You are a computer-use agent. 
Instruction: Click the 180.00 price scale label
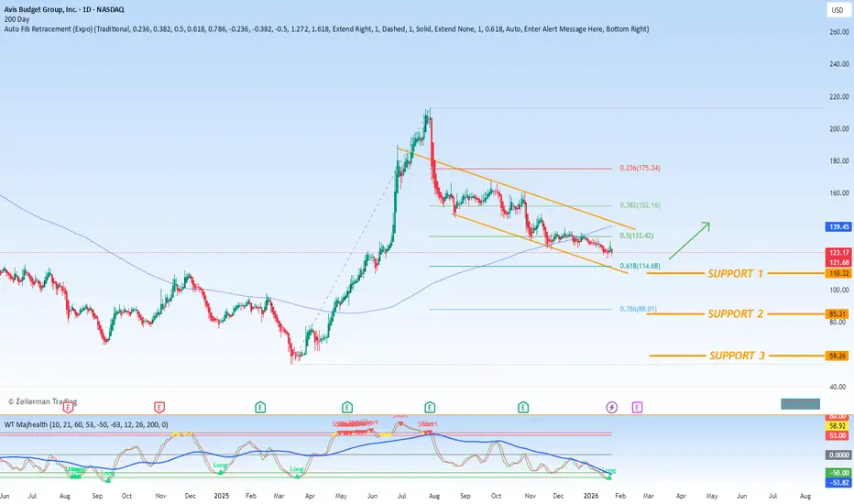point(838,161)
